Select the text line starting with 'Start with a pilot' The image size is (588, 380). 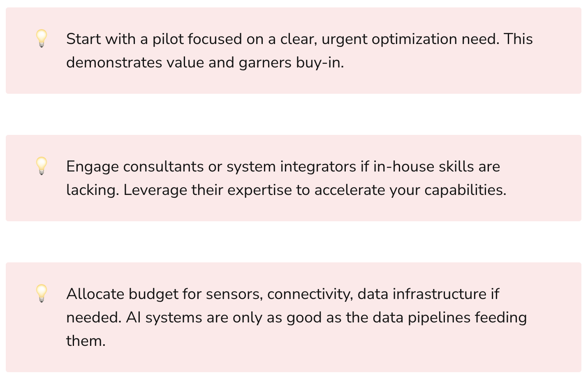299,39
